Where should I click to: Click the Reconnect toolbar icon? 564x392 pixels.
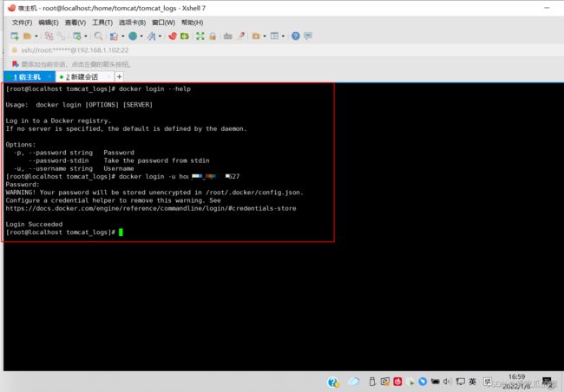click(x=49, y=36)
